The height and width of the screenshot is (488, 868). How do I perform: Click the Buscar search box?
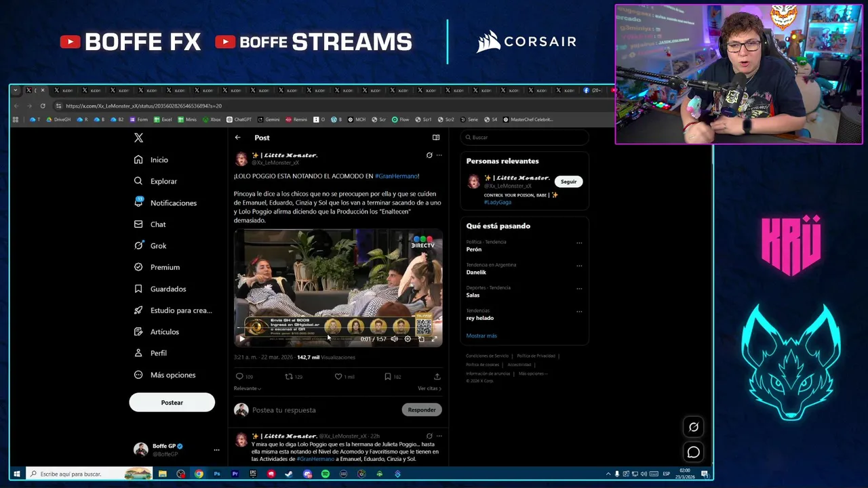[526, 138]
